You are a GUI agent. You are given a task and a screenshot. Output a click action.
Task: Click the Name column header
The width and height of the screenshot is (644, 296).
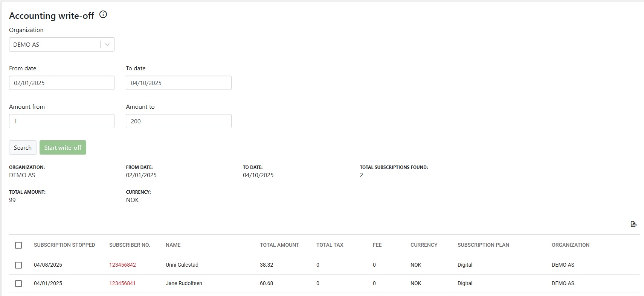pos(173,245)
